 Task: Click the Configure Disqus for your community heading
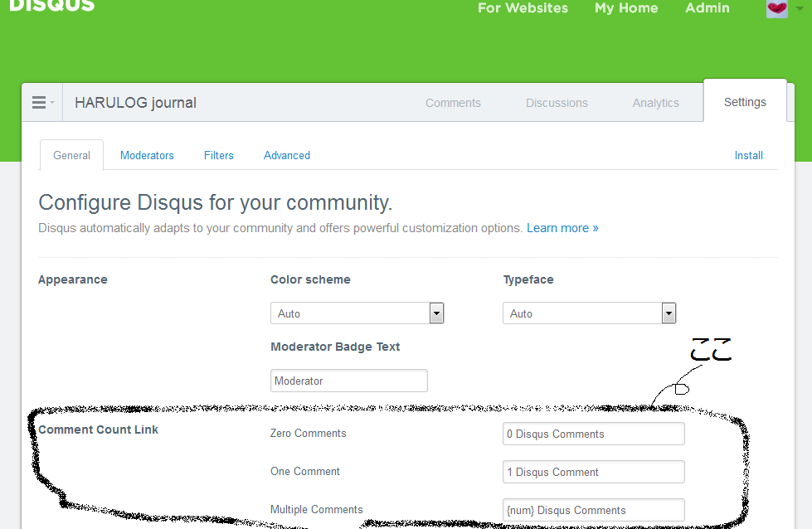[216, 202]
